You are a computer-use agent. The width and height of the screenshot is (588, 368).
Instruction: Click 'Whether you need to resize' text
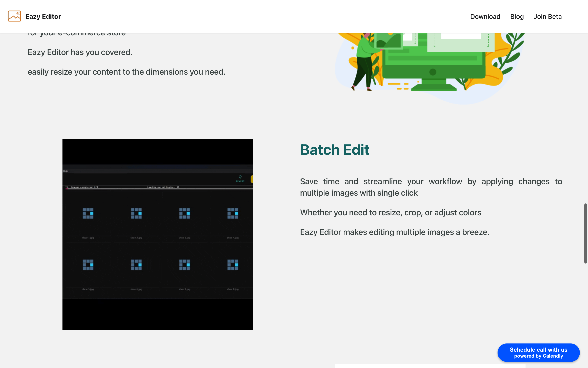[390, 213]
